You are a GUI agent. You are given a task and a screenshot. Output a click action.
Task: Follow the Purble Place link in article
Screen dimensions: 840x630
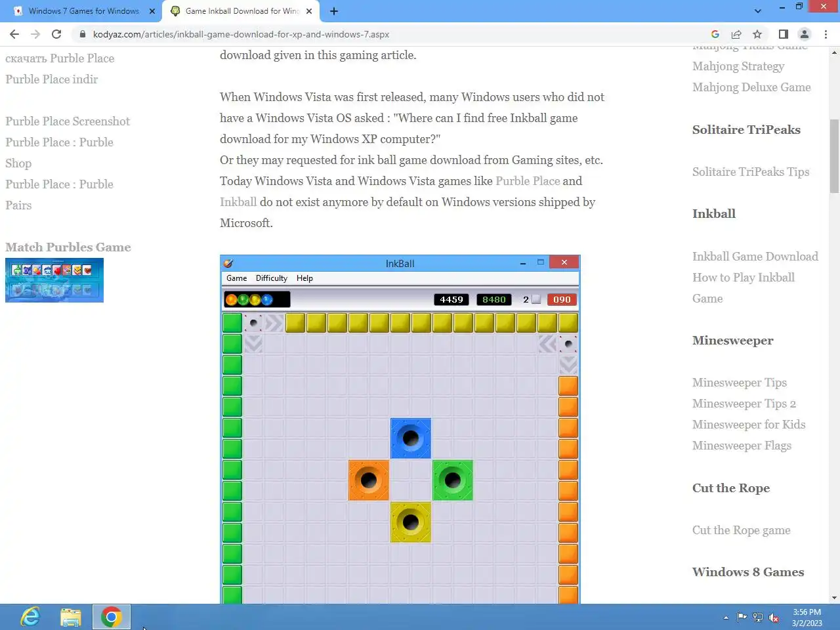[x=528, y=181]
